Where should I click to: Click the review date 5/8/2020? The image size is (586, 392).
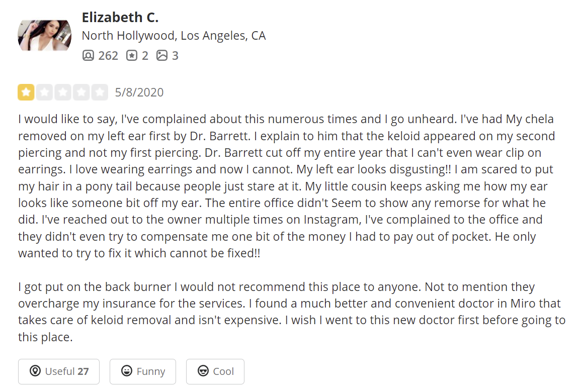(x=139, y=92)
